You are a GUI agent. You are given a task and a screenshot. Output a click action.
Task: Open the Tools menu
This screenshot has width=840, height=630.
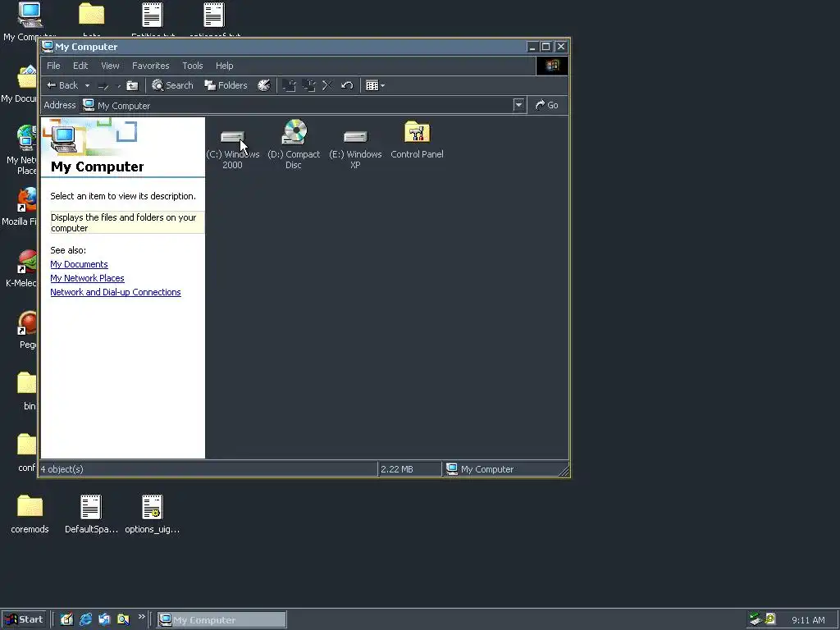coord(192,66)
